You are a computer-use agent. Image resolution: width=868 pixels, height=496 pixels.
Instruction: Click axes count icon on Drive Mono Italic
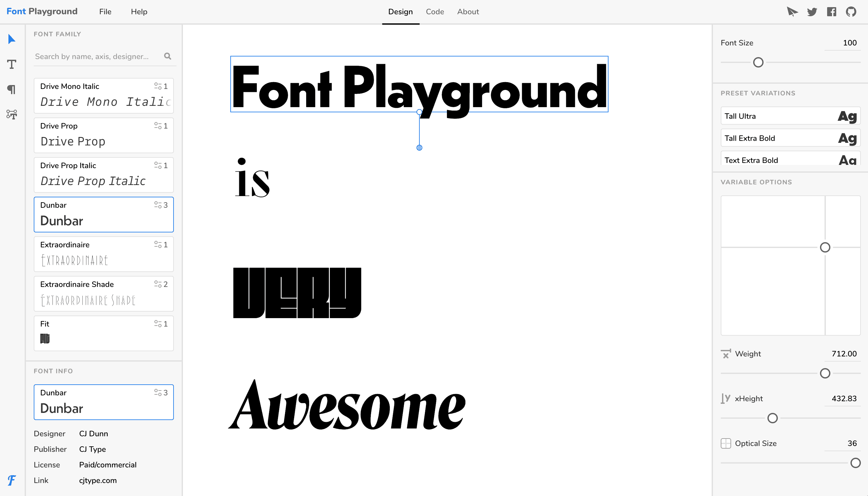(158, 86)
